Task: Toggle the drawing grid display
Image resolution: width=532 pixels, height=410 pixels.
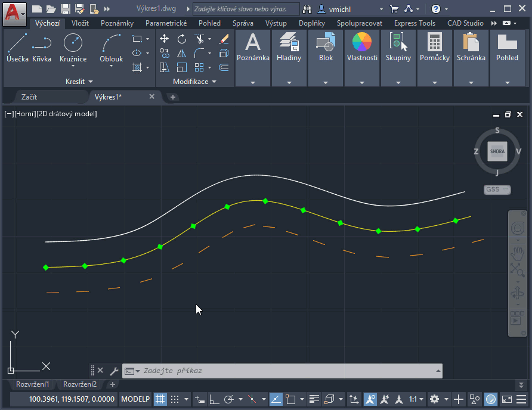Action: pos(160,399)
